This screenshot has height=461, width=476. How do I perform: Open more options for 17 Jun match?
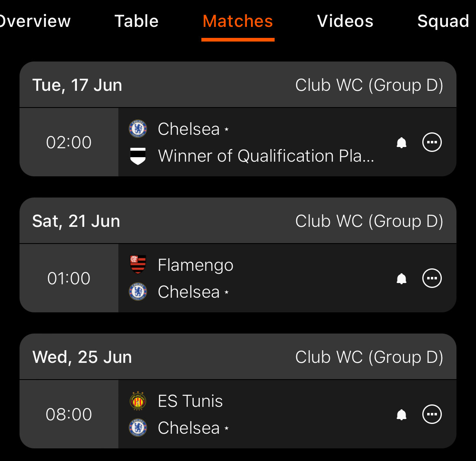432,142
